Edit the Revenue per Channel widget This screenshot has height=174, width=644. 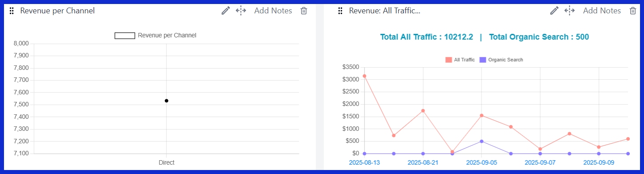pyautogui.click(x=226, y=11)
